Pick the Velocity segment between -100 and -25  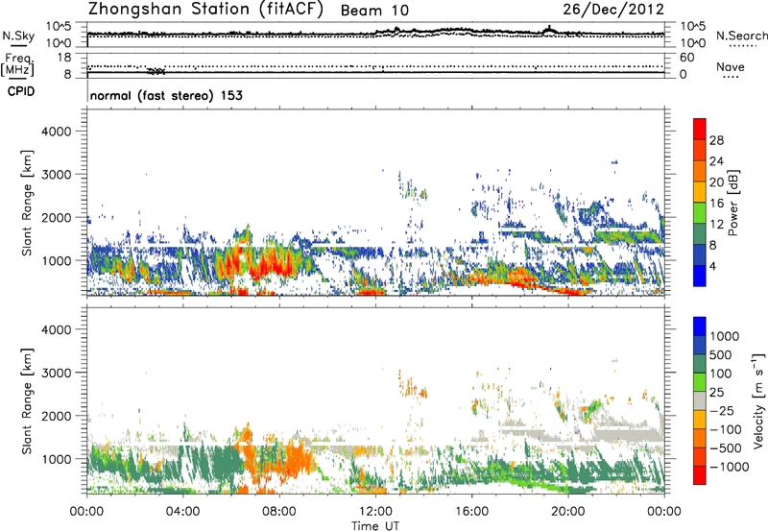pos(700,420)
